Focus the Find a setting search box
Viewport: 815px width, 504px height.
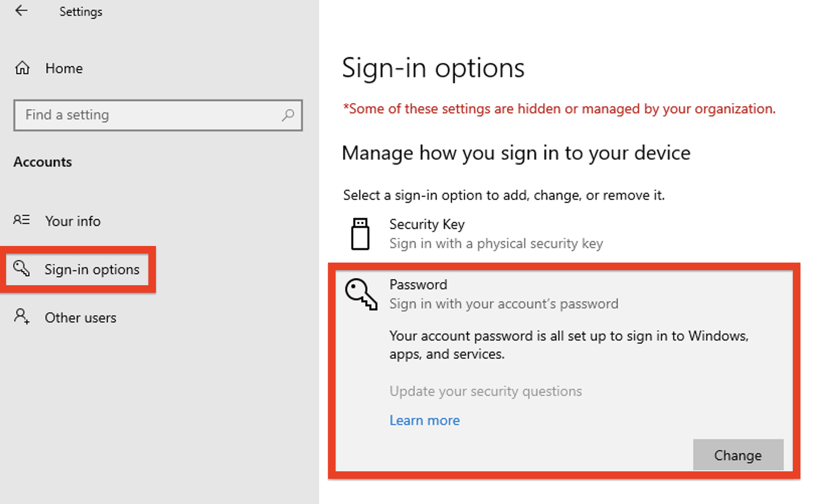(158, 115)
